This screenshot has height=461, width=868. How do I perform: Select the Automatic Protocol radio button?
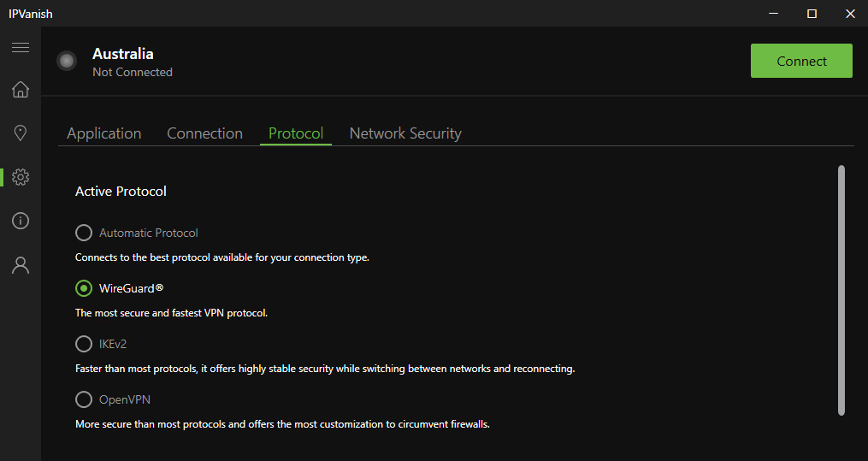tap(84, 233)
